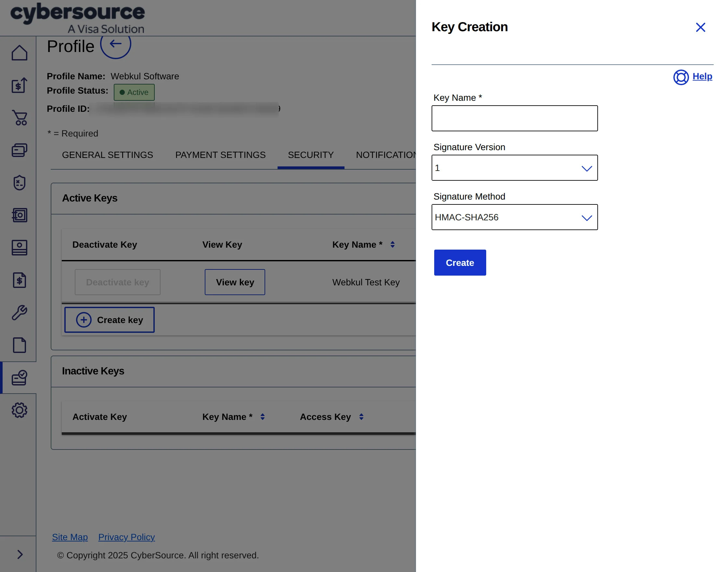The image size is (728, 572).
Task: Click the shield fraud management icon
Action: [x=19, y=183]
